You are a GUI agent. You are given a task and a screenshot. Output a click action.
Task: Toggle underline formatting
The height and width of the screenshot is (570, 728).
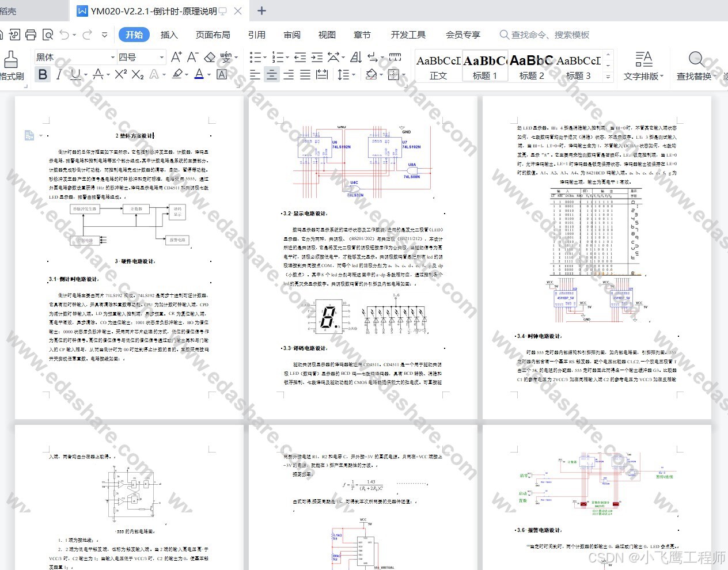tap(74, 74)
